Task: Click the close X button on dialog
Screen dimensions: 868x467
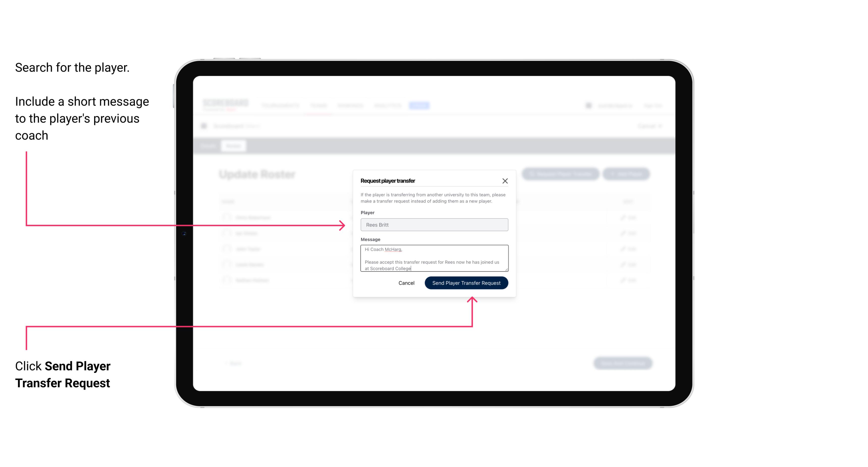Action: [x=505, y=181]
